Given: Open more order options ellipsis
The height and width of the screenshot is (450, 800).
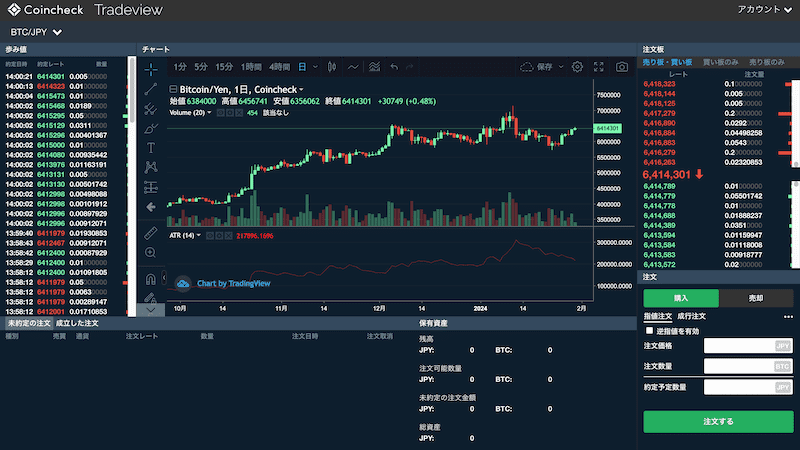Looking at the screenshot, I should pos(788,316).
